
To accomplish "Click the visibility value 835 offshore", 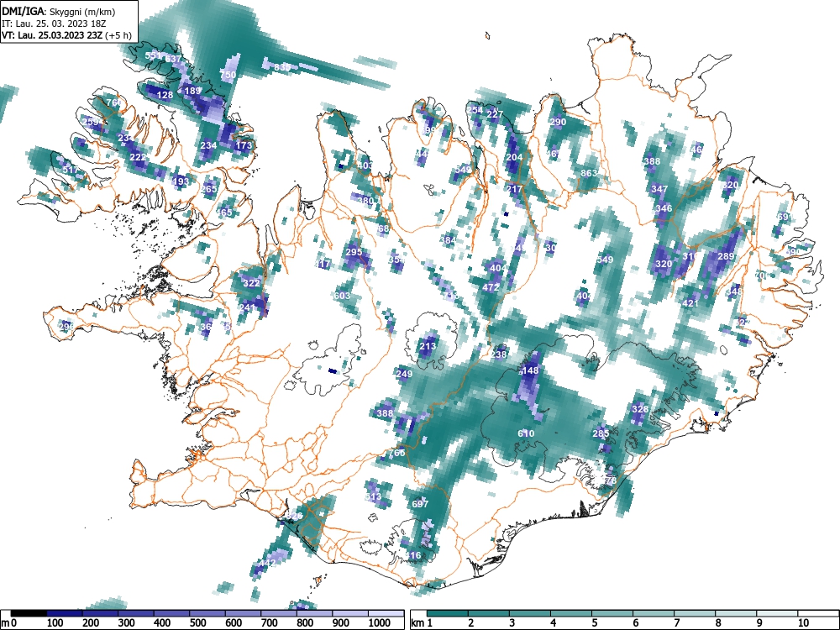I will 282,67.
